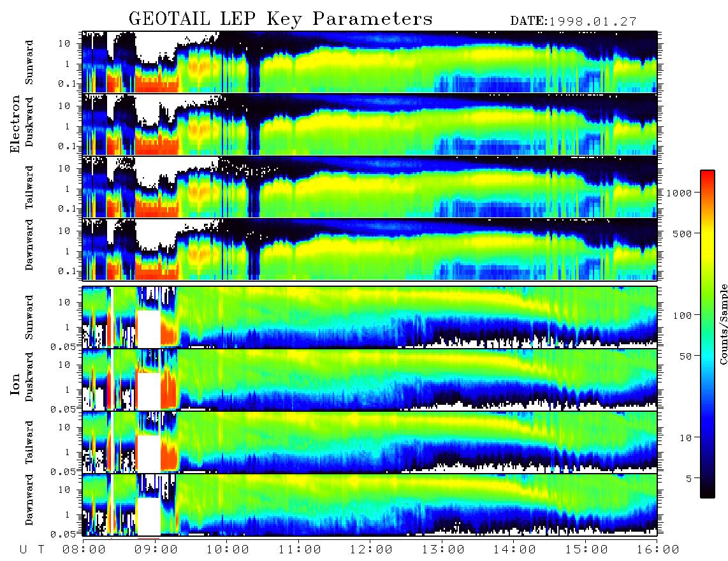Select the 500 colorbar tick label

(682, 233)
